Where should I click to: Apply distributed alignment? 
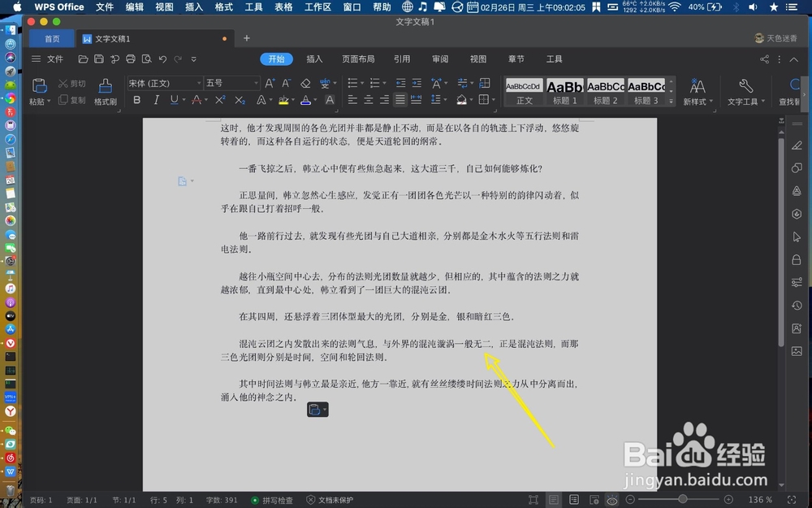[417, 99]
